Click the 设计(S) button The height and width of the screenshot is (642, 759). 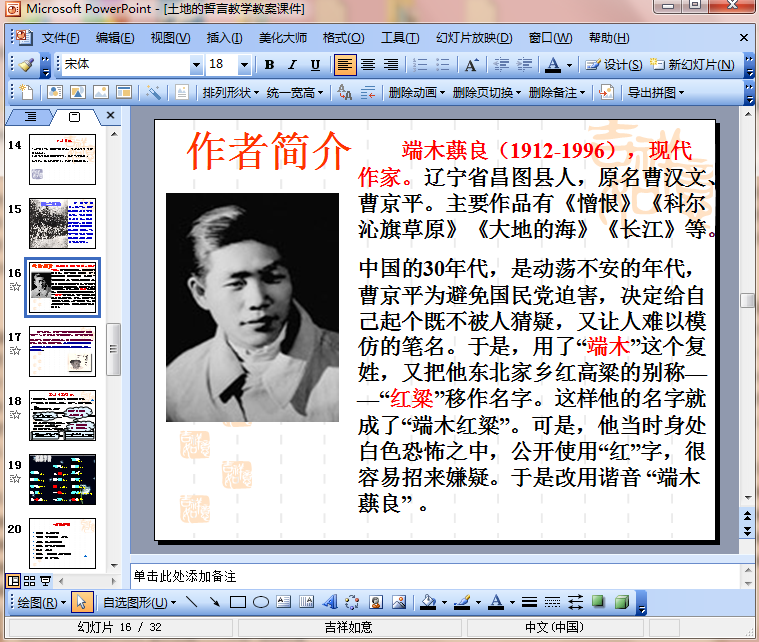(x=614, y=65)
